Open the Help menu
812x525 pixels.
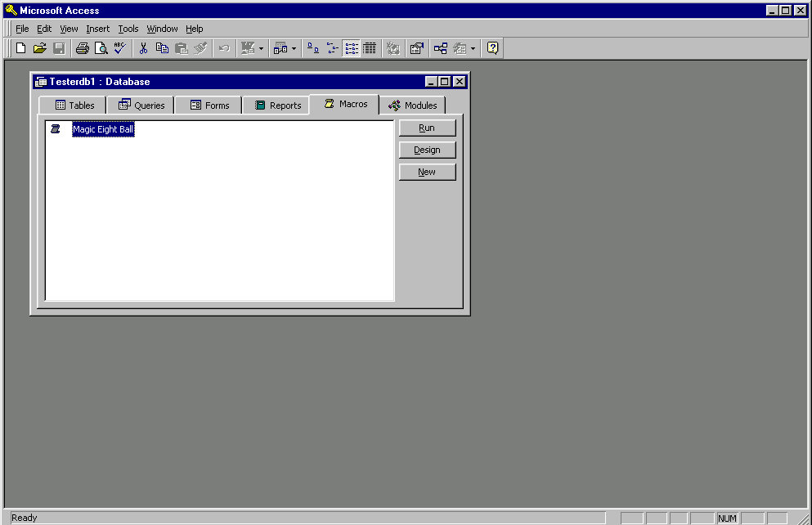pyautogui.click(x=194, y=29)
